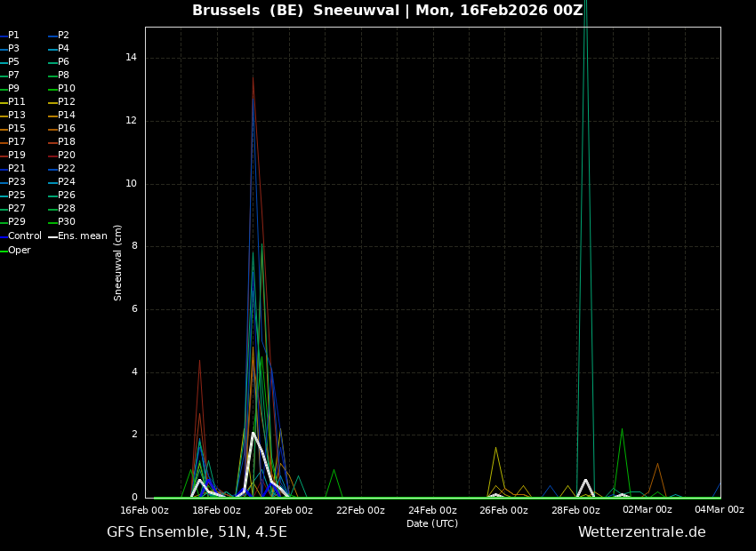Select P20 member in the legend
Viewport: 756px width, 551px height.
click(x=67, y=156)
